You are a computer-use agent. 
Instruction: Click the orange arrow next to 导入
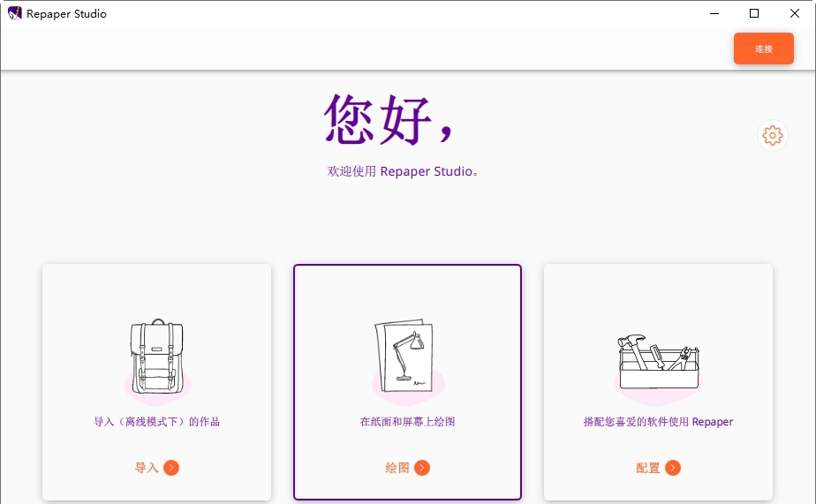pos(171,468)
